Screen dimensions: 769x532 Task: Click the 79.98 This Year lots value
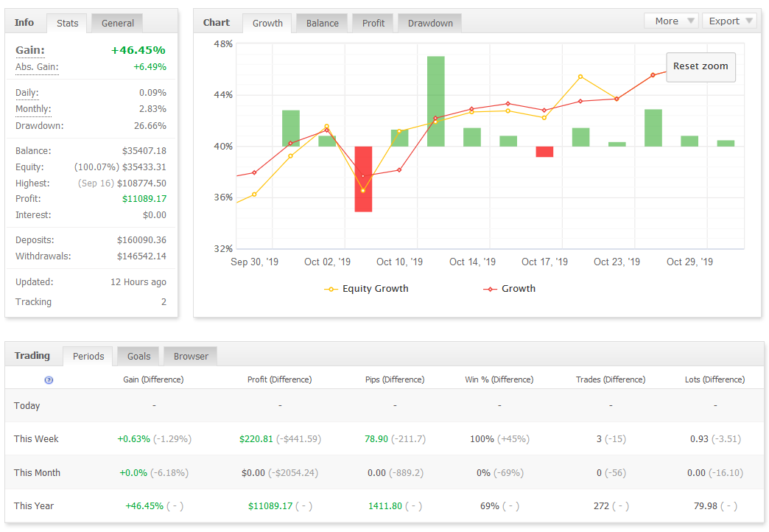pos(705,506)
